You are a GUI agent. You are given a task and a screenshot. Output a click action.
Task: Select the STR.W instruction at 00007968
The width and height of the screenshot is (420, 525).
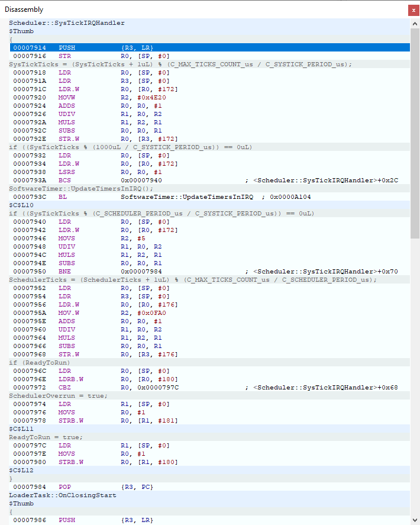click(x=209, y=354)
